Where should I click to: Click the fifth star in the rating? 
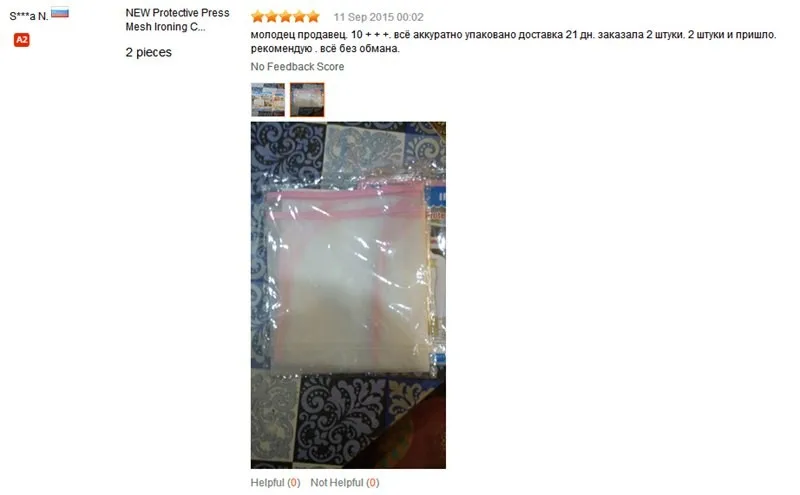[x=313, y=17]
